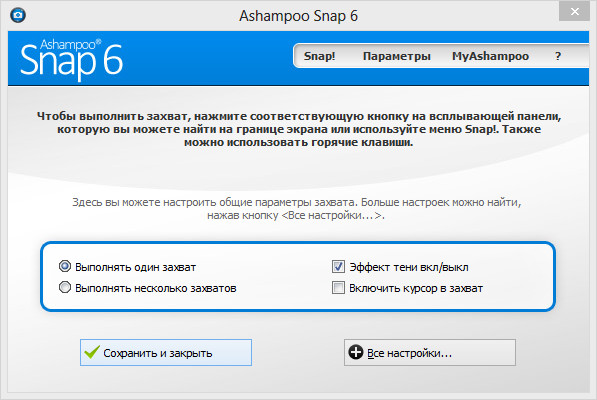
Task: Open the ? help menu
Action: pos(558,56)
